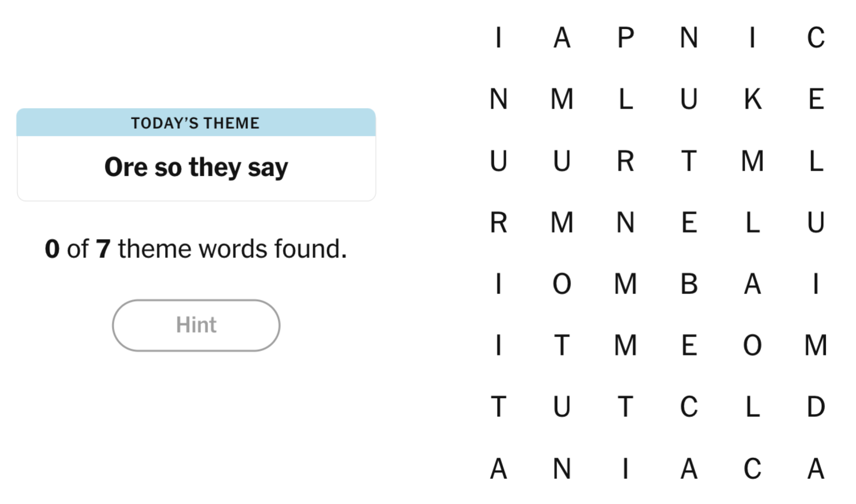The image size is (856, 504).
Task: Click the letter L ending the third row
Action: coord(818,162)
